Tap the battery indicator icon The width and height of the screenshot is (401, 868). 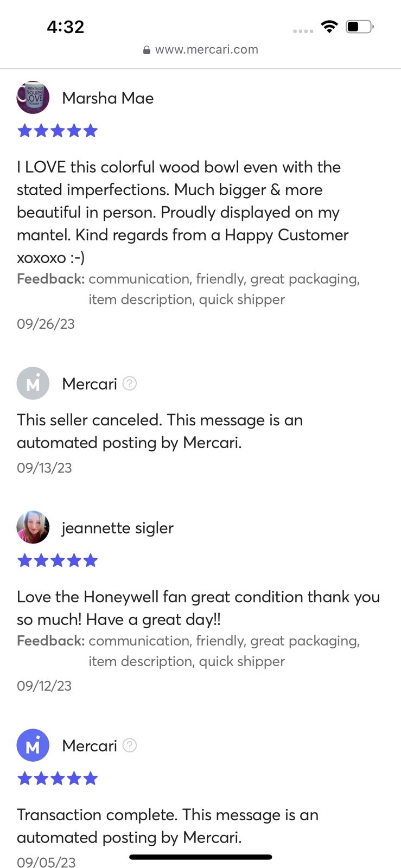(x=360, y=27)
